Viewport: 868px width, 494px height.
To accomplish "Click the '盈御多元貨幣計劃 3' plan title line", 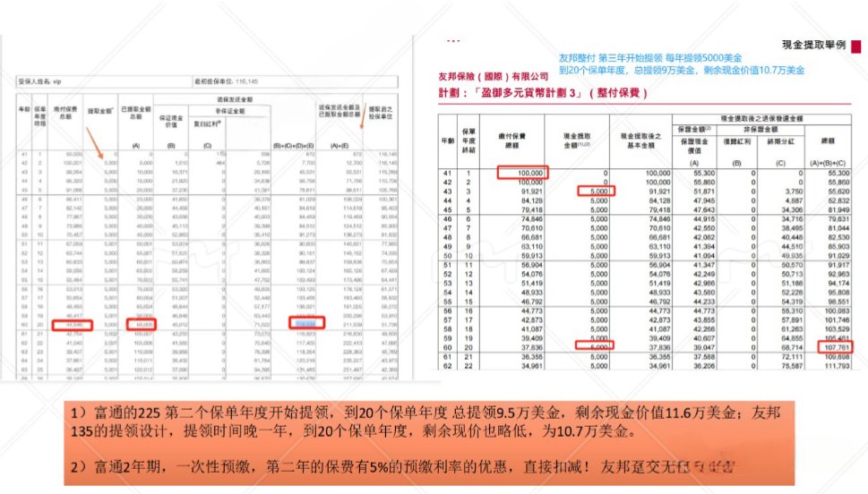I will pos(543,92).
